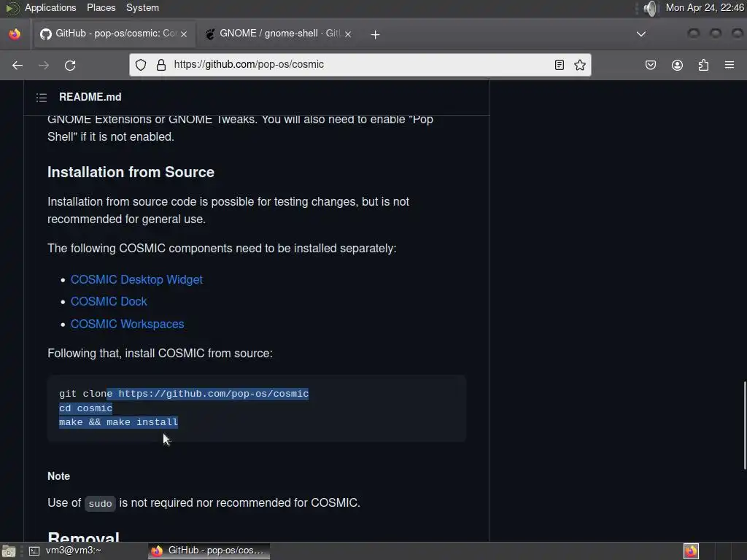The width and height of the screenshot is (747, 560).
Task: Open a new browser tab
Action: [x=375, y=34]
